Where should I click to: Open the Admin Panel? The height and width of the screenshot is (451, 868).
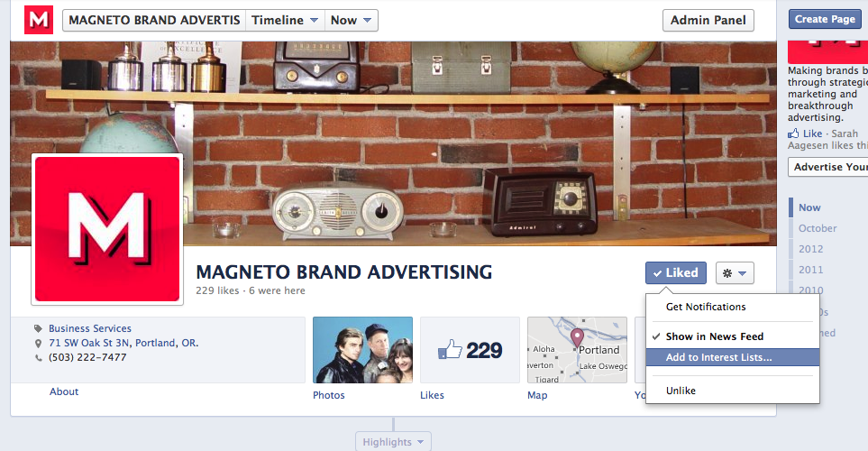pyautogui.click(x=708, y=21)
